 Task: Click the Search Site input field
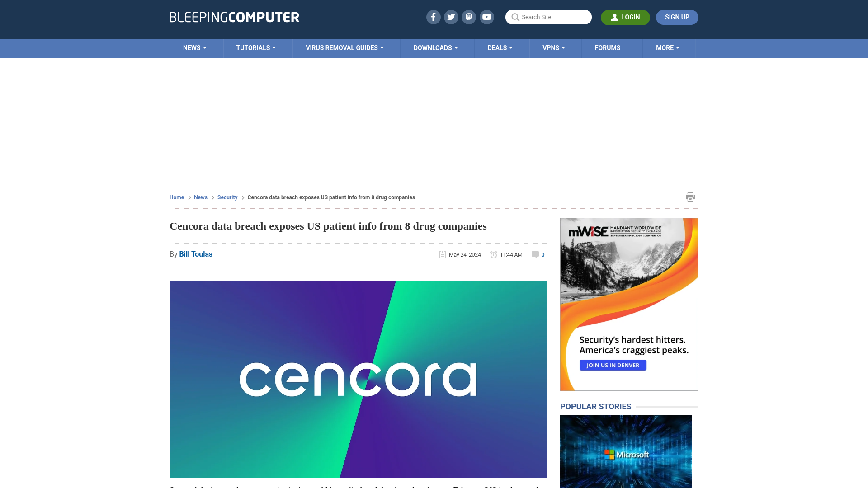coord(548,17)
